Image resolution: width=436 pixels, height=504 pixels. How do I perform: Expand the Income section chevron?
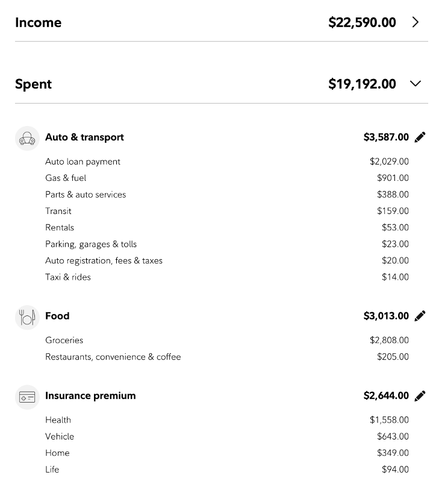coord(416,22)
